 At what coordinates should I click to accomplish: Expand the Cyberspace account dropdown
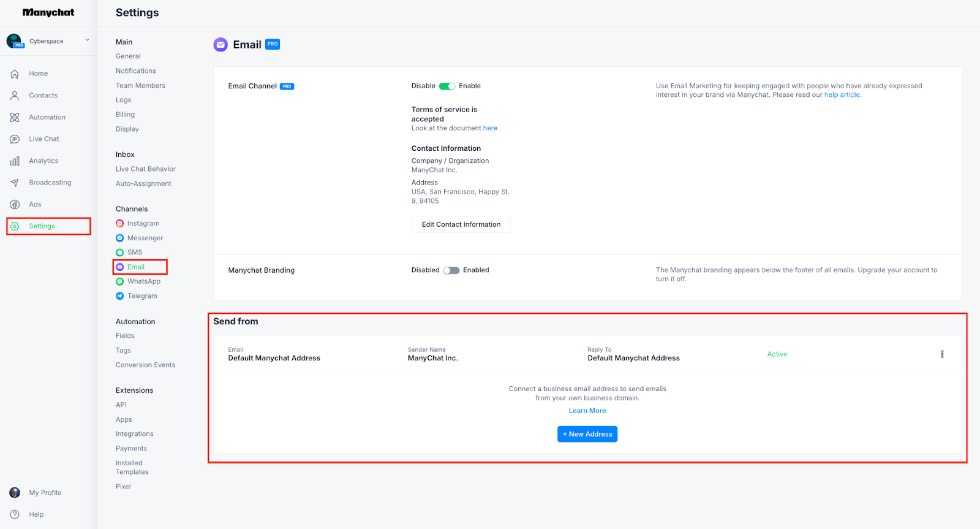click(x=87, y=40)
